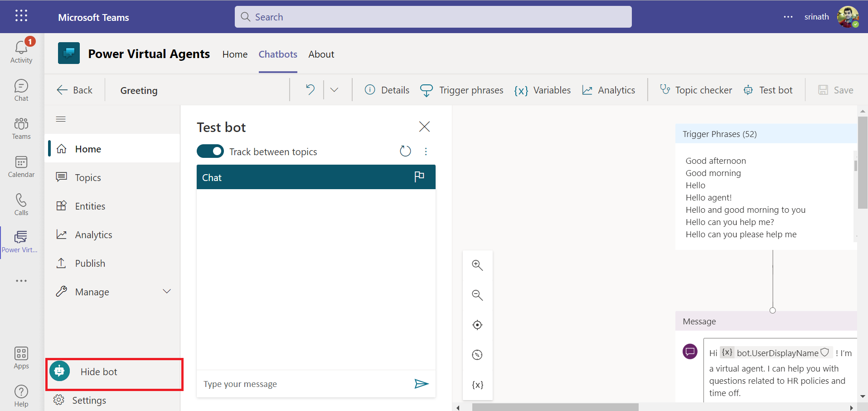
Task: Hide the test bot panel
Action: tap(98, 372)
